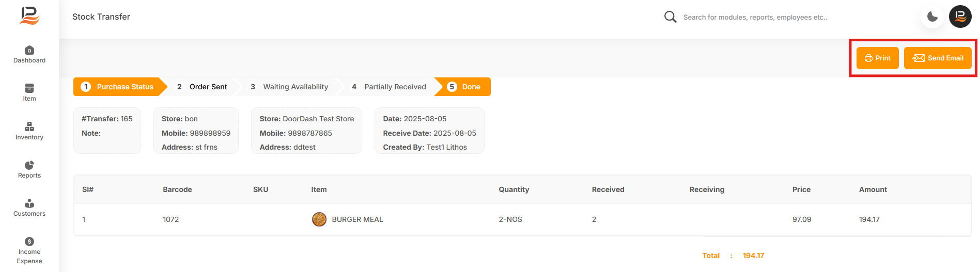The width and height of the screenshot is (980, 272).
Task: Open the user profile avatar
Action: [960, 17]
